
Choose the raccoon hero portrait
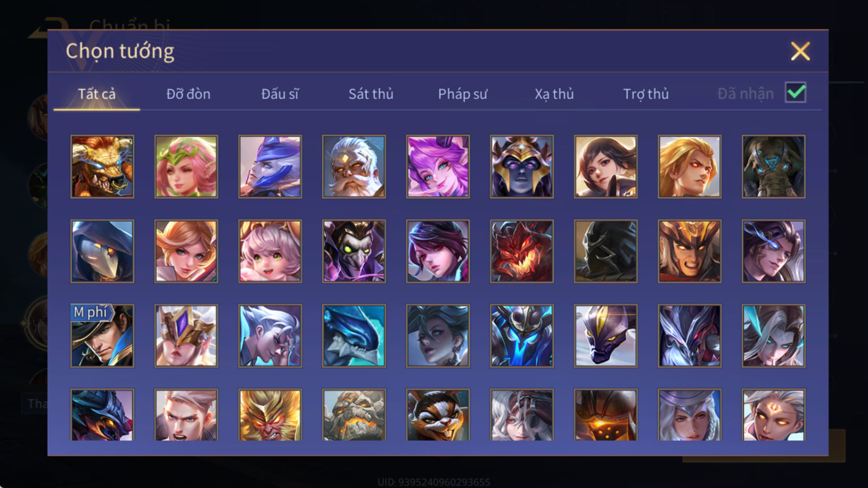[x=438, y=415]
